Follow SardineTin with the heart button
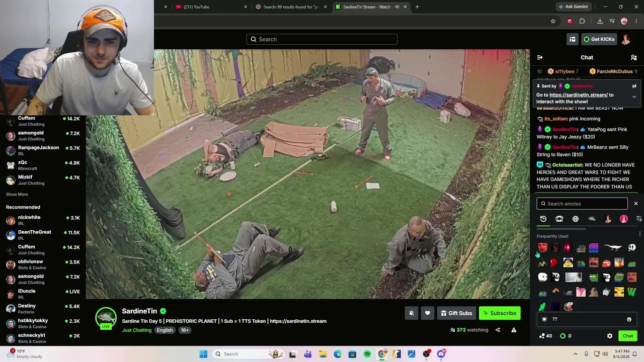This screenshot has width=644, height=362. 428,313
